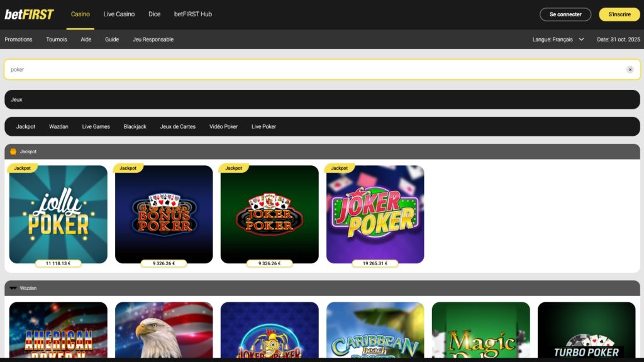The height and width of the screenshot is (362, 644).
Task: Click the Jackpot badge on the Jolly Poker tile
Action: pyautogui.click(x=23, y=168)
